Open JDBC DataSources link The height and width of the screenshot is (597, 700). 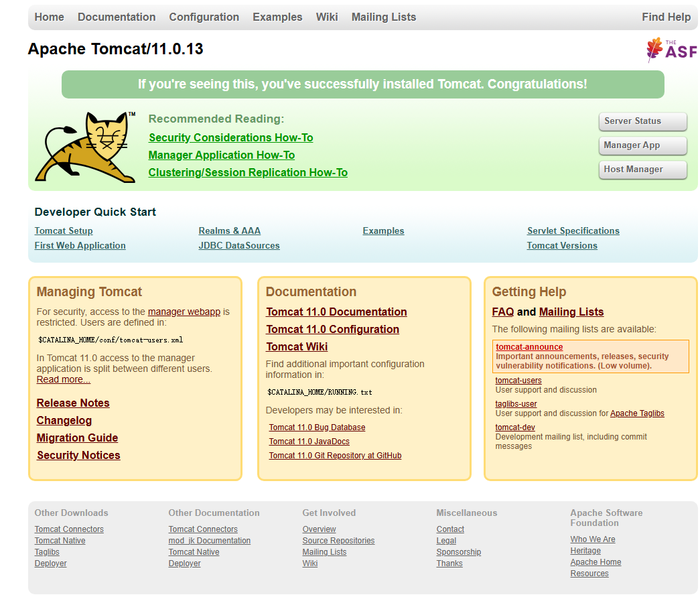(x=239, y=246)
